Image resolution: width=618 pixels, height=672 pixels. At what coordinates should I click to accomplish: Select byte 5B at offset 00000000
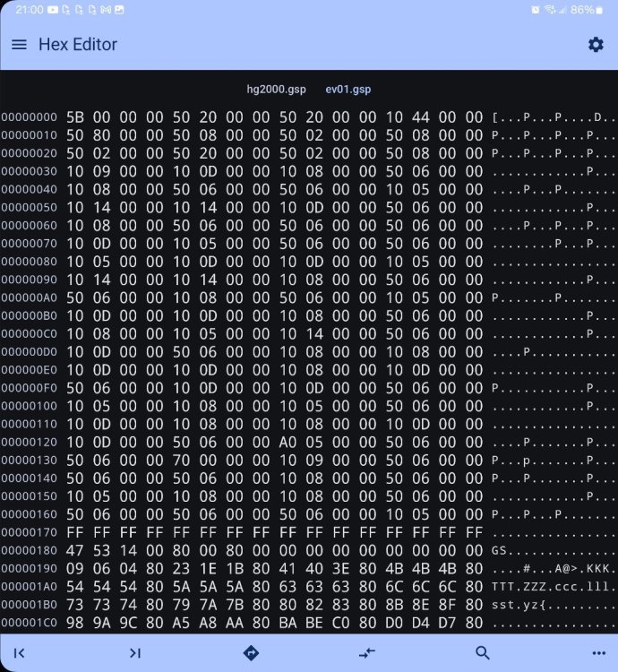75,117
